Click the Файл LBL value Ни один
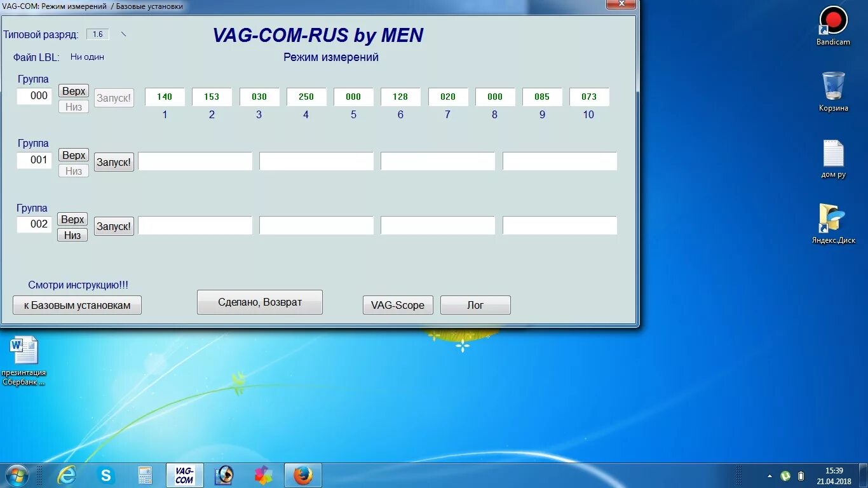The image size is (868, 488). pos(87,57)
